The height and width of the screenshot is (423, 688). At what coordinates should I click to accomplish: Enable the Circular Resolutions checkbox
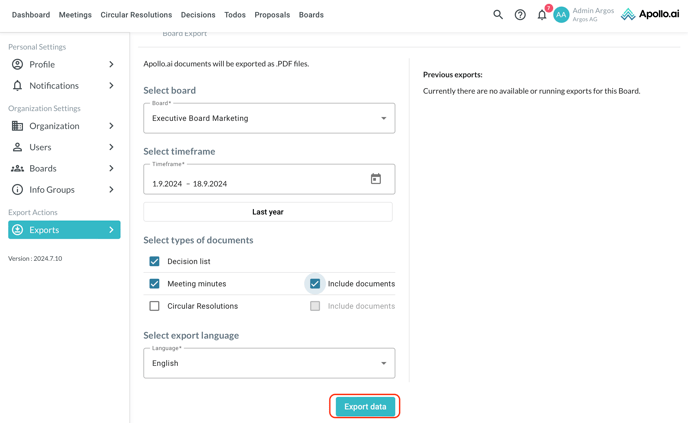click(x=154, y=306)
